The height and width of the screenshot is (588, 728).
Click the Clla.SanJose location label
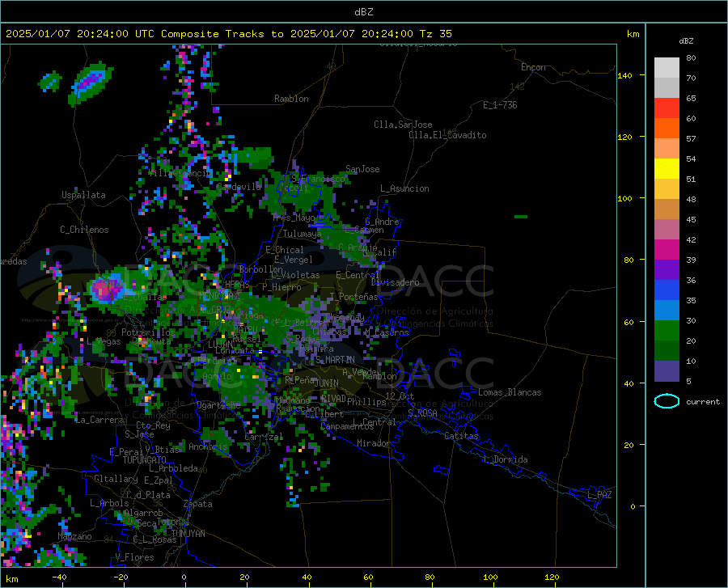[403, 125]
